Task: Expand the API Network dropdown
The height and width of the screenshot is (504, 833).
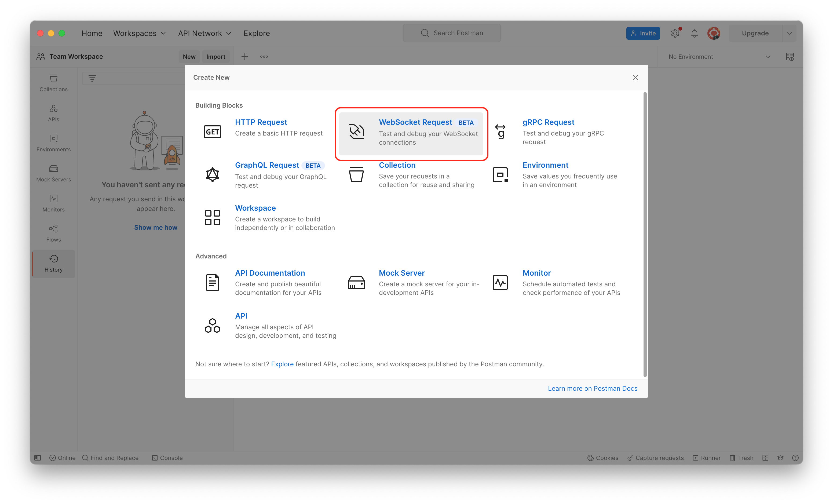Action: point(204,33)
